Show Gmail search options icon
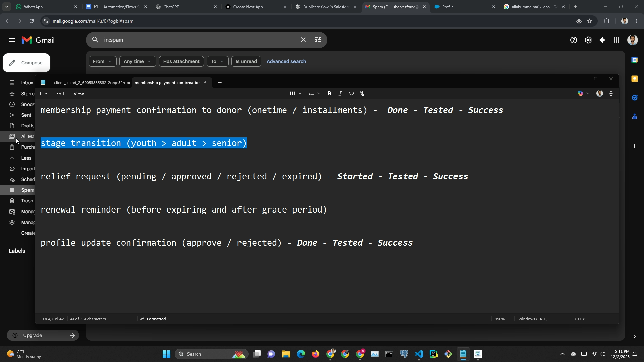This screenshot has width=644, height=362. click(318, 40)
